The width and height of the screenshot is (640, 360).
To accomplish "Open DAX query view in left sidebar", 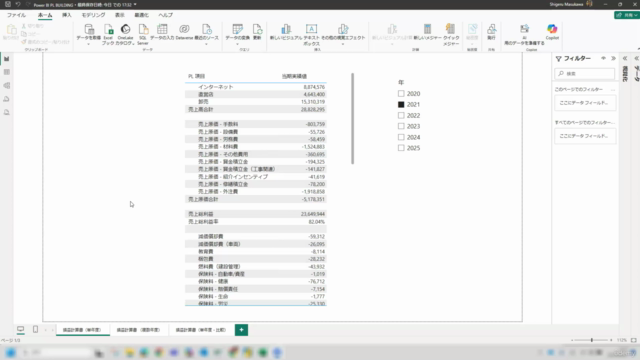I will (x=7, y=99).
